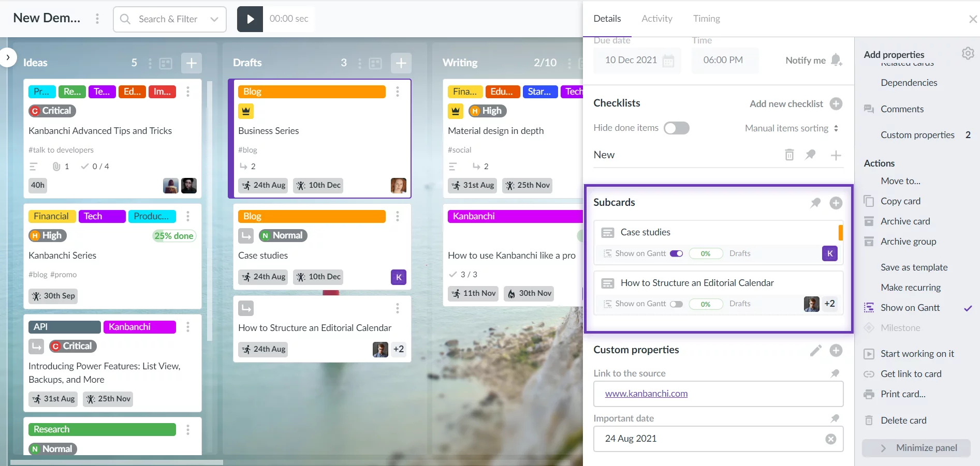
Task: Click Save as template
Action: pyautogui.click(x=914, y=267)
